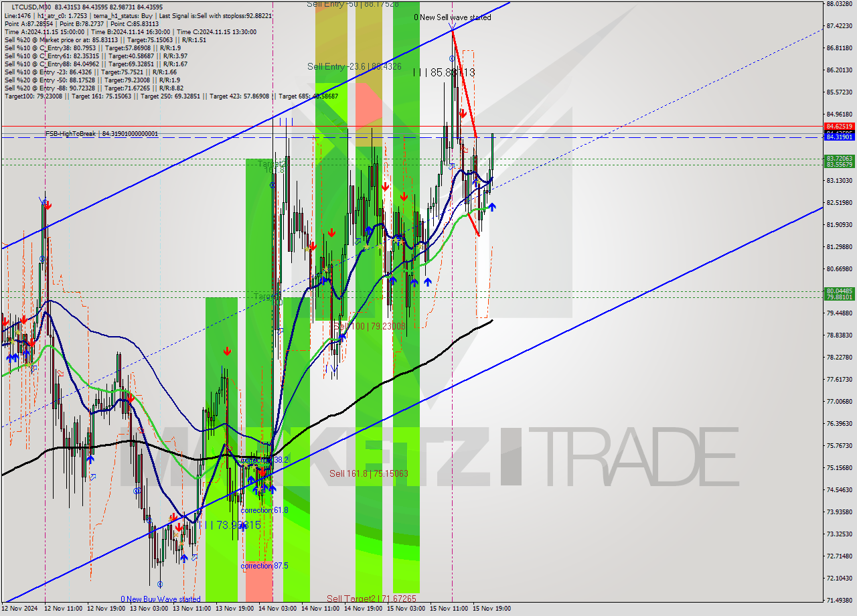
Task: Click the 88.03280 price axis value
Action: tap(839, 3)
